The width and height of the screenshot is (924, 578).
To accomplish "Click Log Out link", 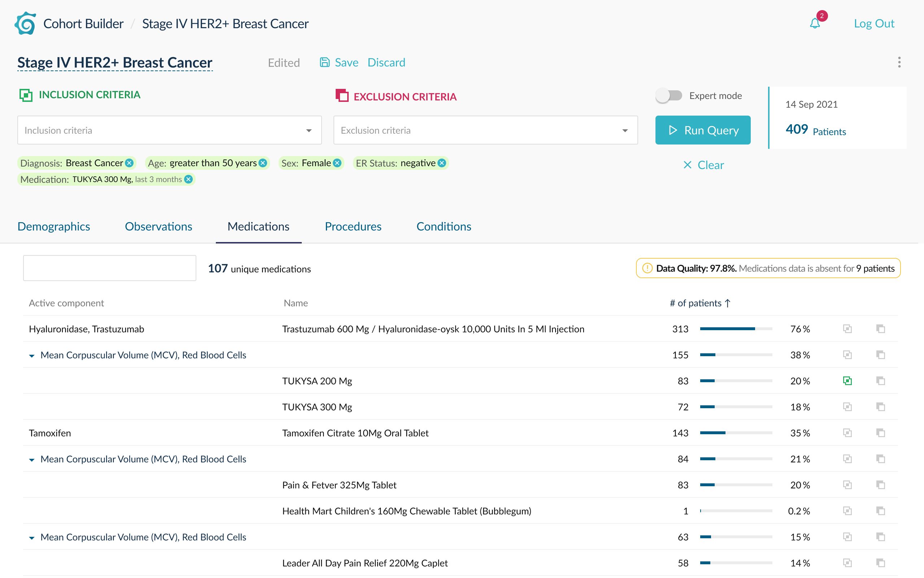I will coord(874,23).
